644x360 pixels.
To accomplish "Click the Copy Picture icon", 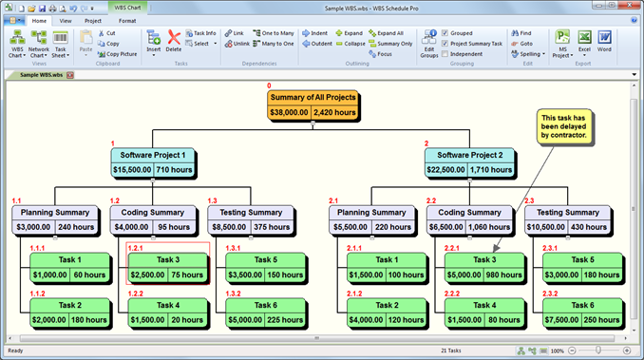I will (102, 54).
